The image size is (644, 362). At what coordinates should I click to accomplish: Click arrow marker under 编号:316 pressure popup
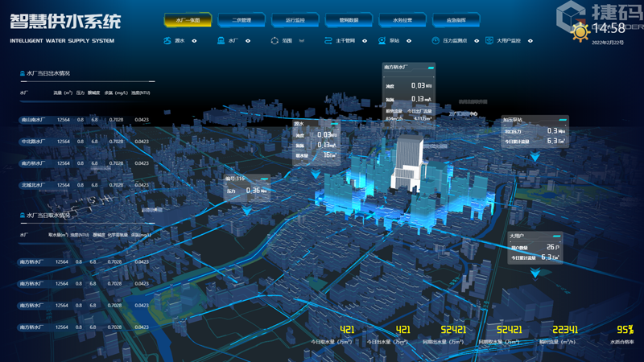[x=246, y=211]
